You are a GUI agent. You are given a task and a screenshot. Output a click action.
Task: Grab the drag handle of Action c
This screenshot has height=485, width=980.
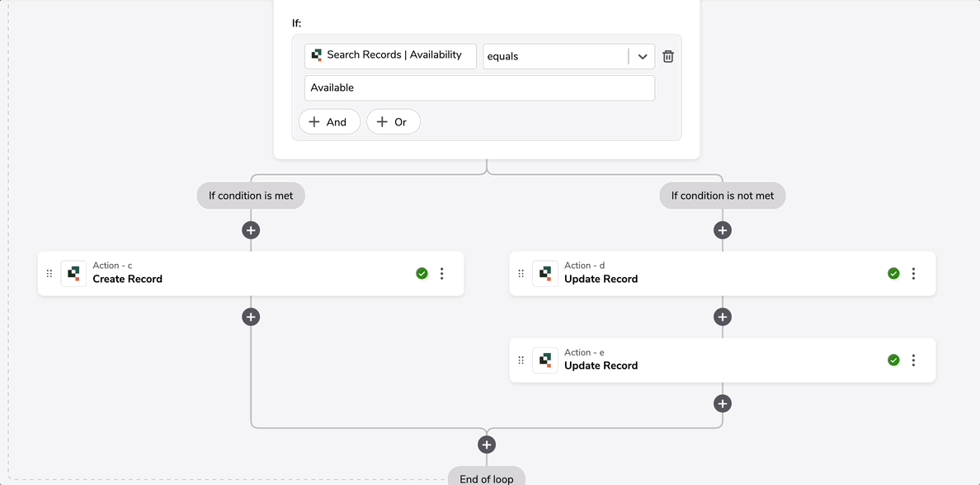pyautogui.click(x=49, y=274)
